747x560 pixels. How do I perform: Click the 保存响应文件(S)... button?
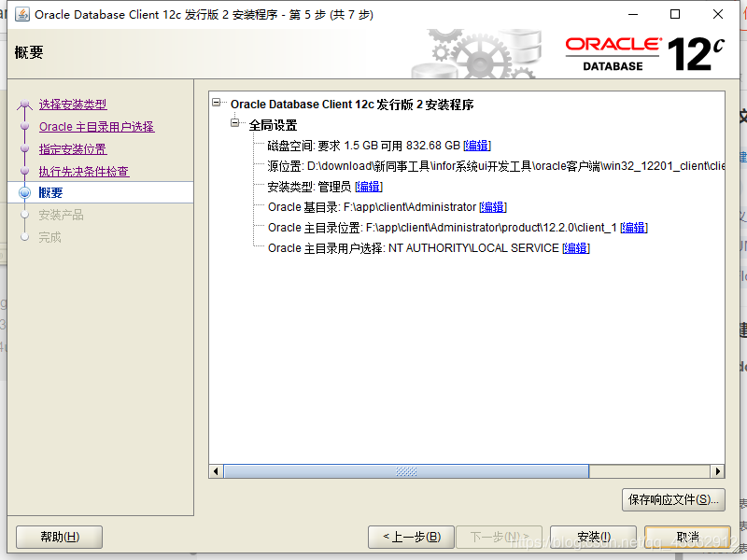coord(673,499)
